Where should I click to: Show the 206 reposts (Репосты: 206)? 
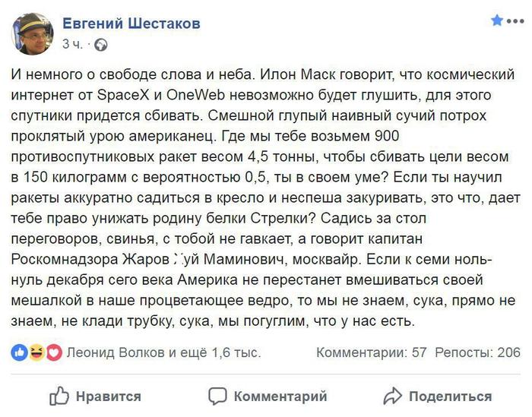477,352
